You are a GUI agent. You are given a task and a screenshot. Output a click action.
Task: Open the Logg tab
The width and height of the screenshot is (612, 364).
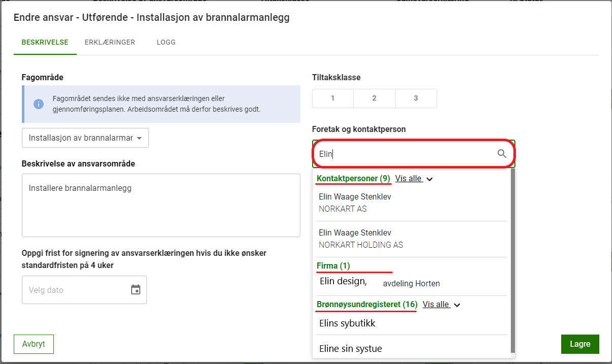coord(166,43)
